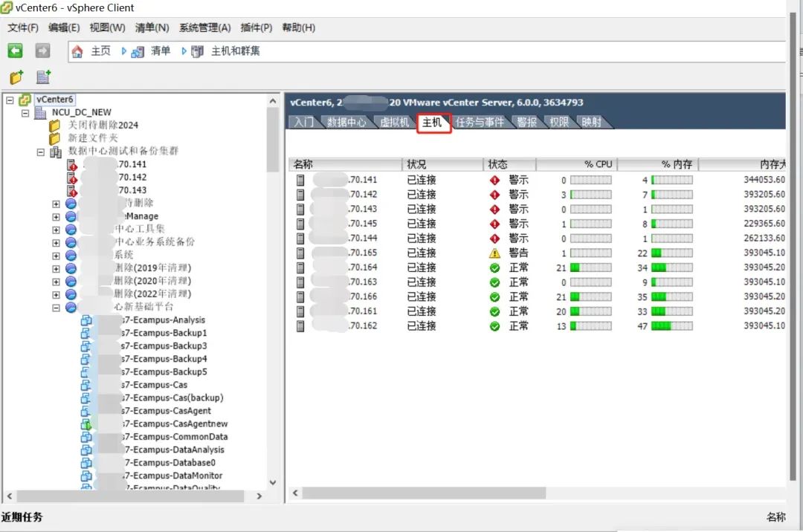Click host icon in 70.141 table row

300,180
